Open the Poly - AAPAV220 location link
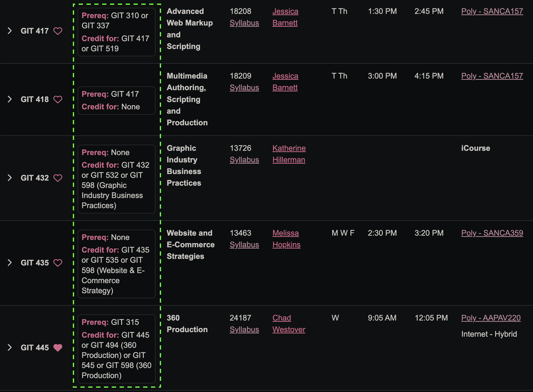Screen dimensions: 533x392 pyautogui.click(x=491, y=318)
